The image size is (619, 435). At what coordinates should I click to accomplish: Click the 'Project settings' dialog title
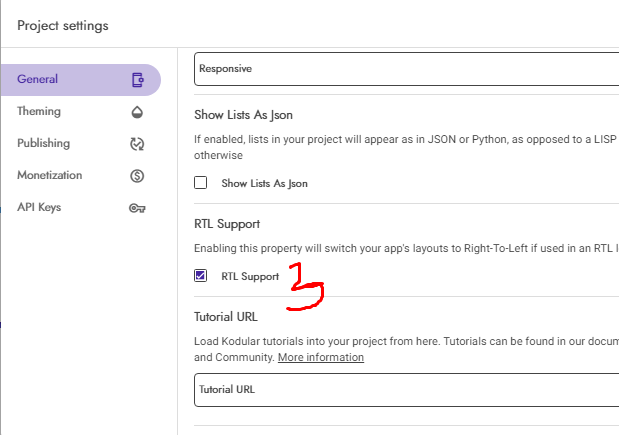(63, 25)
